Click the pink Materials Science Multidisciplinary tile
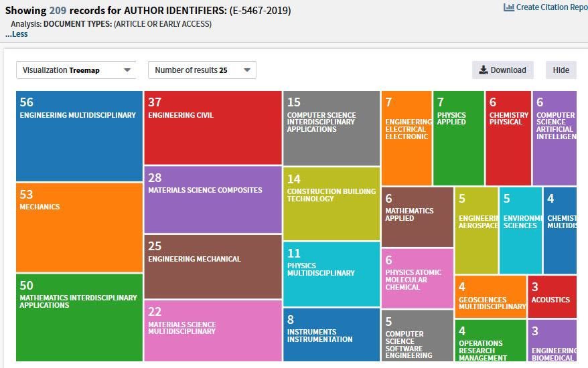588x368 pixels. pyautogui.click(x=212, y=330)
